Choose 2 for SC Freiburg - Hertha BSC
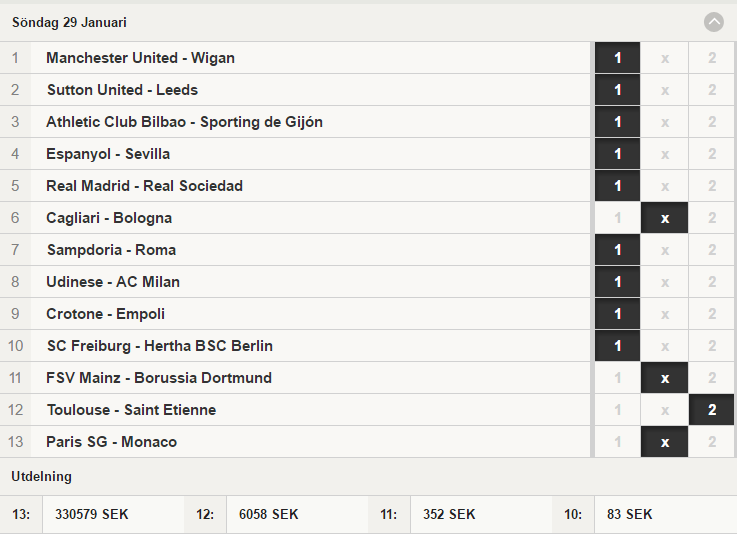The height and width of the screenshot is (534, 737). (x=712, y=346)
